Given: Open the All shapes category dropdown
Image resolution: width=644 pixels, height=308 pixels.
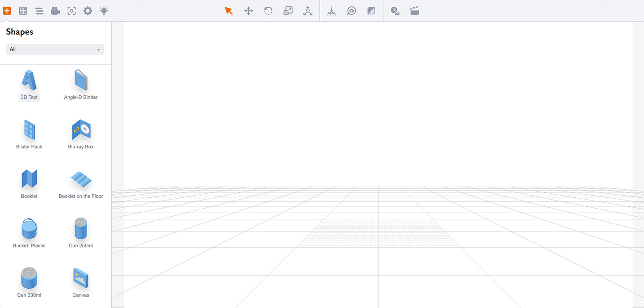Looking at the screenshot, I should click(54, 49).
